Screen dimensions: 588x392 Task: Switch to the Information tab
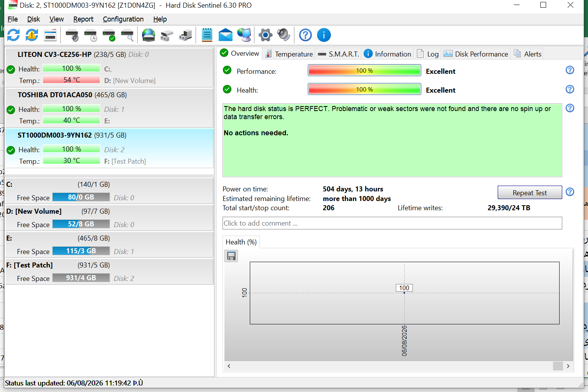(x=388, y=54)
